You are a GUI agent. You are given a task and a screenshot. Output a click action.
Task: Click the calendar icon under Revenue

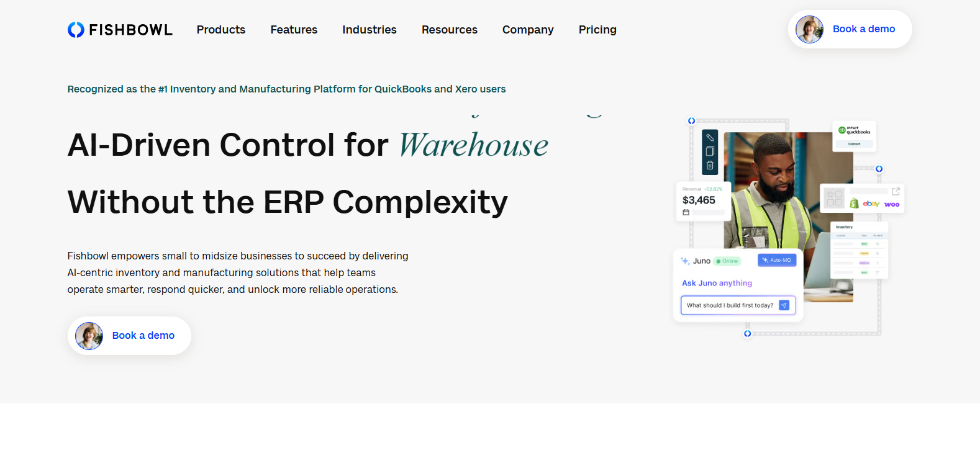(x=686, y=212)
